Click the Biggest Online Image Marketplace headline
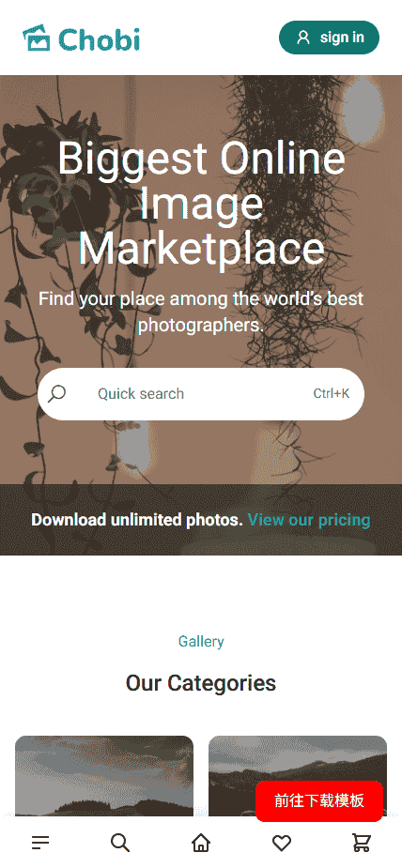 [201, 205]
